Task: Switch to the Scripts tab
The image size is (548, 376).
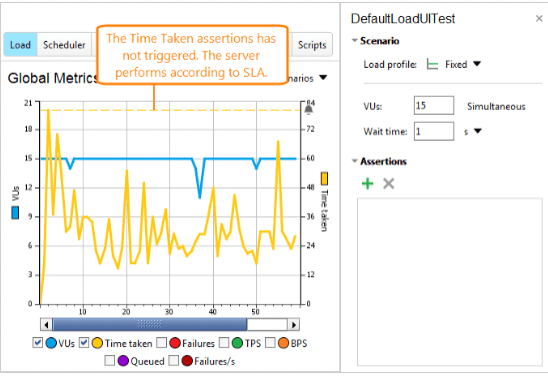Action: (312, 45)
